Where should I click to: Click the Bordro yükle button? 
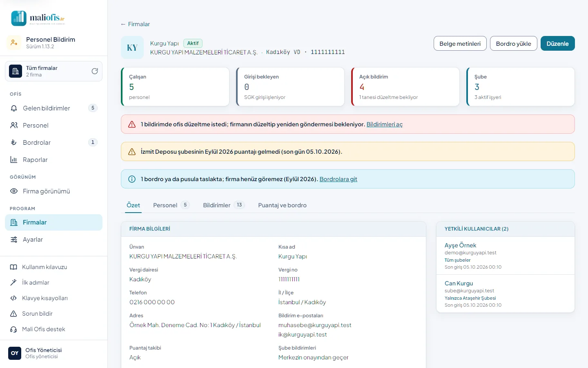(x=513, y=44)
